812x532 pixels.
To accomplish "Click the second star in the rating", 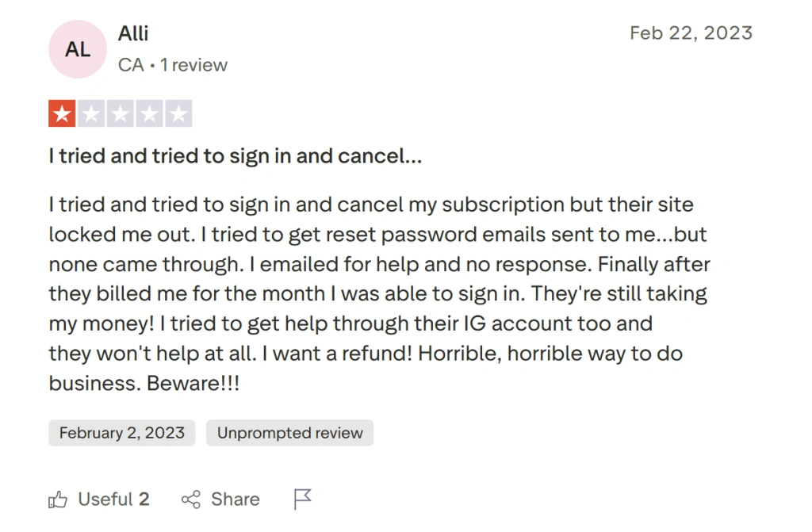I will coord(91,113).
